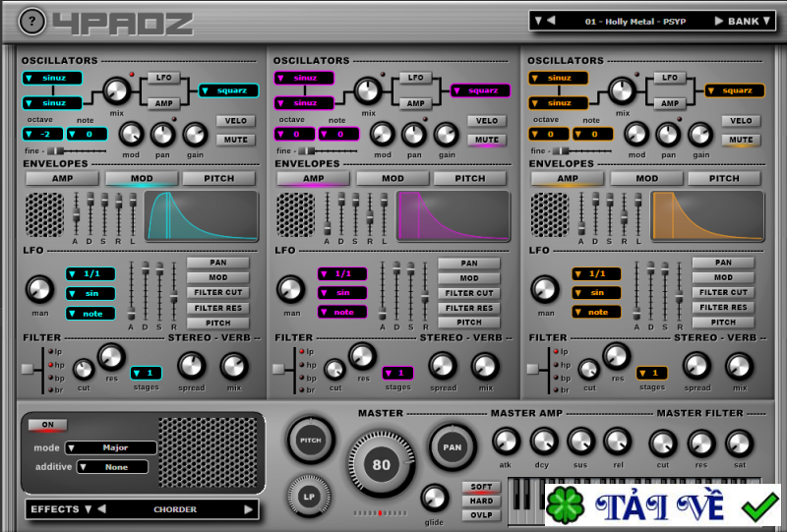The image size is (787, 532).
Task: Click cyan oscillator fine tune slider
Action: coord(78,150)
